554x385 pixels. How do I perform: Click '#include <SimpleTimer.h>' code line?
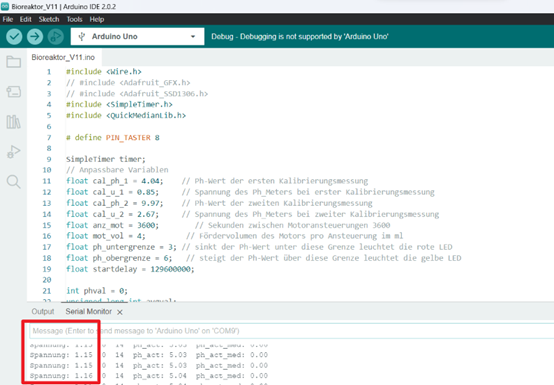click(119, 104)
